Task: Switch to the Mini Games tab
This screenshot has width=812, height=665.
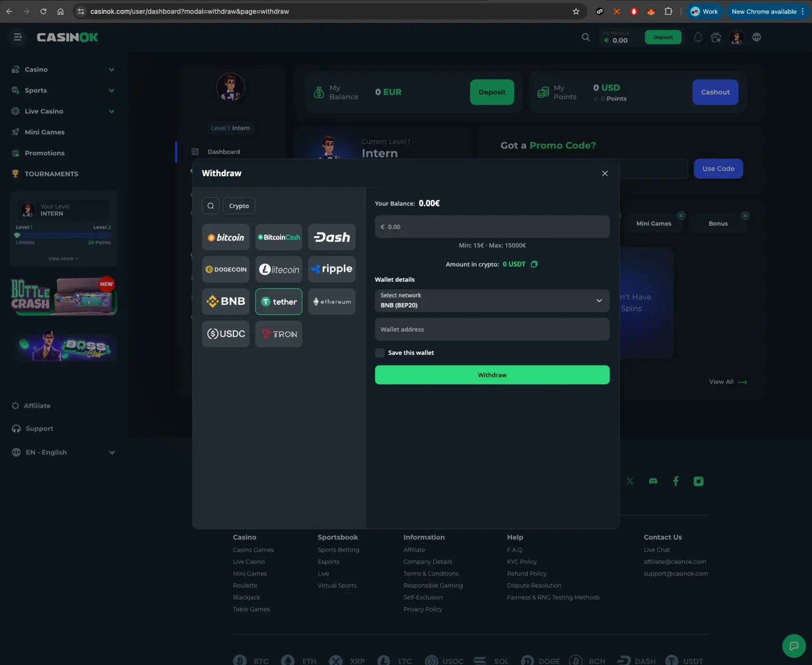Action: pyautogui.click(x=653, y=223)
